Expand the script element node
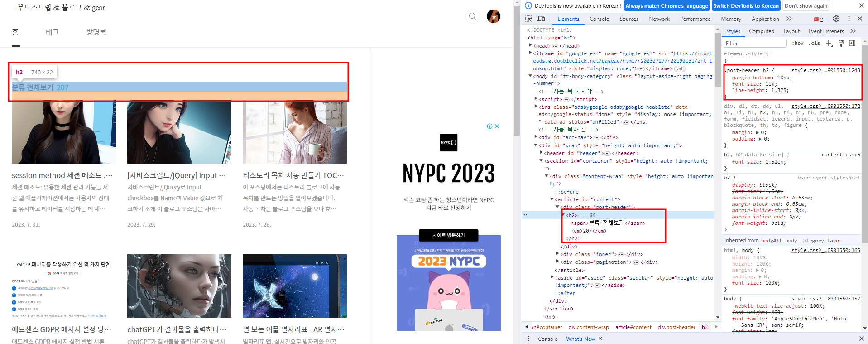This screenshot has height=344, width=868. pyautogui.click(x=536, y=99)
